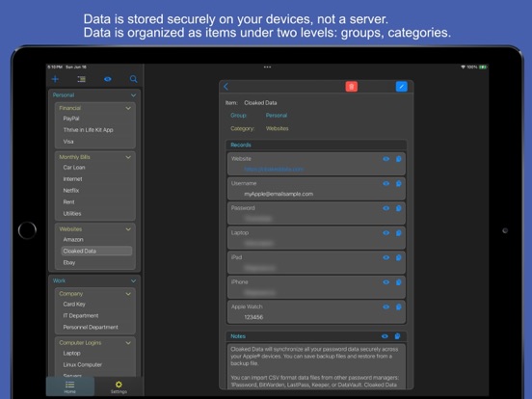Open the Laptop login item in sidebar

click(x=71, y=353)
